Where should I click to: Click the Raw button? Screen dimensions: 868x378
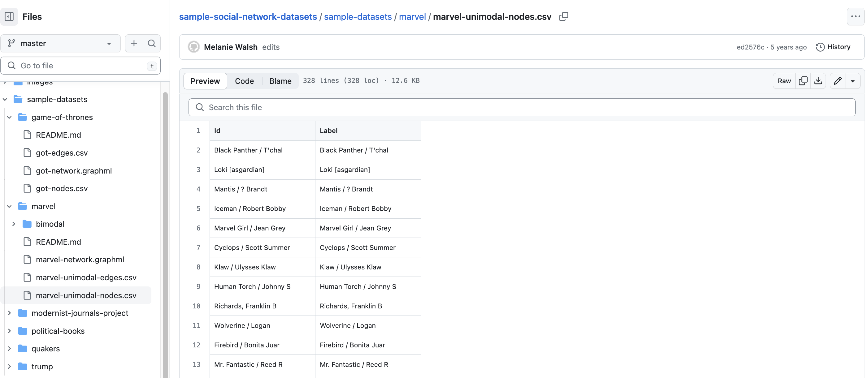tap(784, 81)
